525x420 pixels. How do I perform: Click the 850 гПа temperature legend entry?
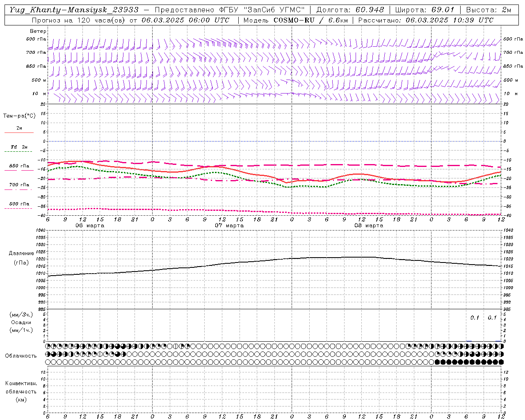(x=19, y=167)
